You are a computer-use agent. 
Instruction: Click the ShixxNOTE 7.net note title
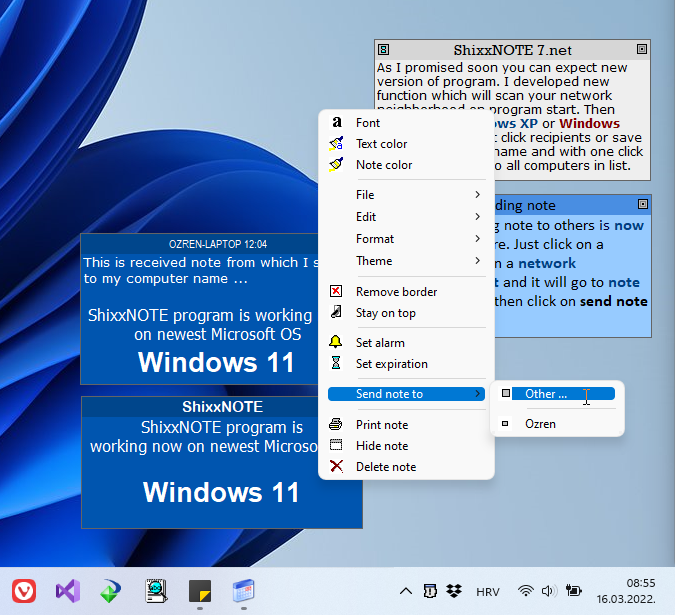click(x=512, y=50)
